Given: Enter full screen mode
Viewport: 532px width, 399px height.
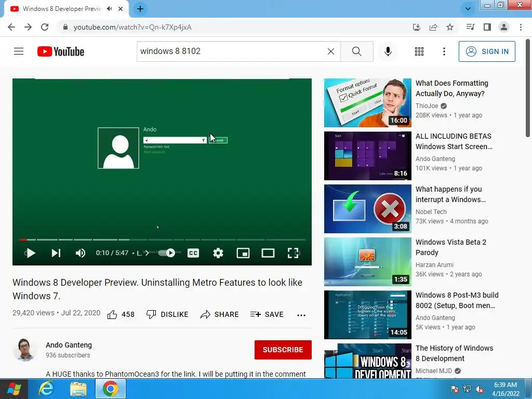Looking at the screenshot, I should [293, 253].
